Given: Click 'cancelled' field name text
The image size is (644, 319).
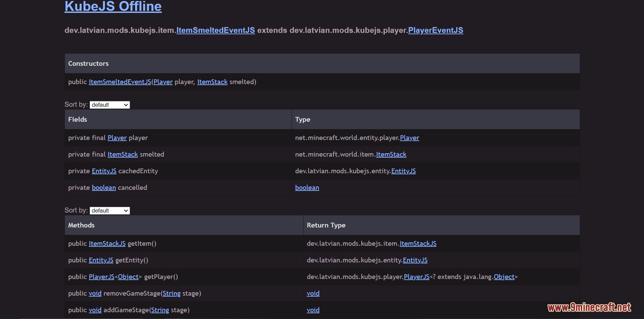Looking at the screenshot, I should [x=132, y=187].
